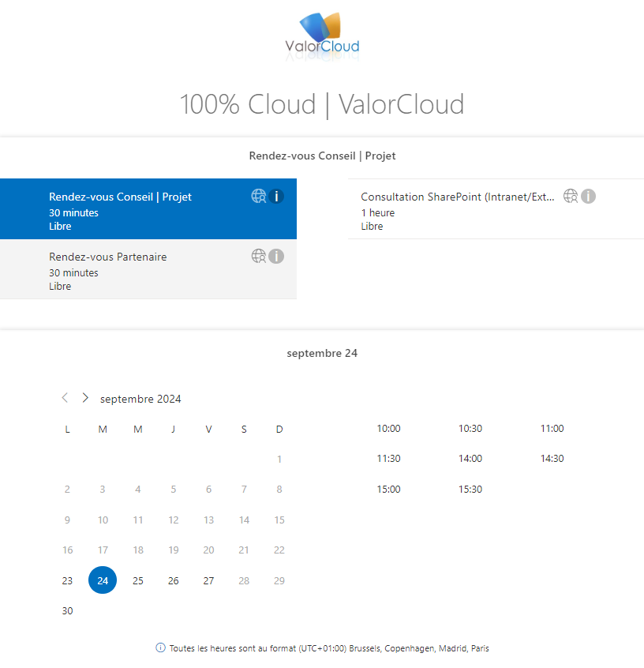The image size is (644, 668).
Task: Click disabled date 28 in calendar
Action: pos(244,580)
